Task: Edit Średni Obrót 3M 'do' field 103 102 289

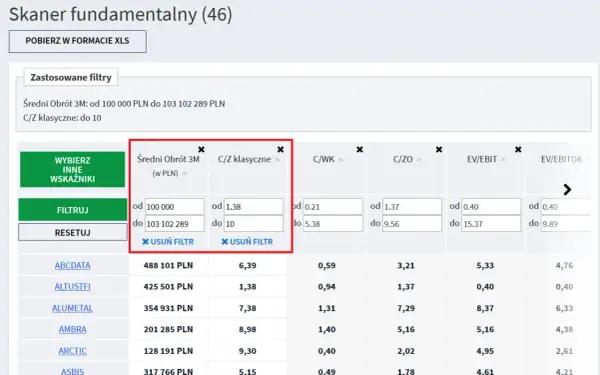Action: [x=174, y=224]
